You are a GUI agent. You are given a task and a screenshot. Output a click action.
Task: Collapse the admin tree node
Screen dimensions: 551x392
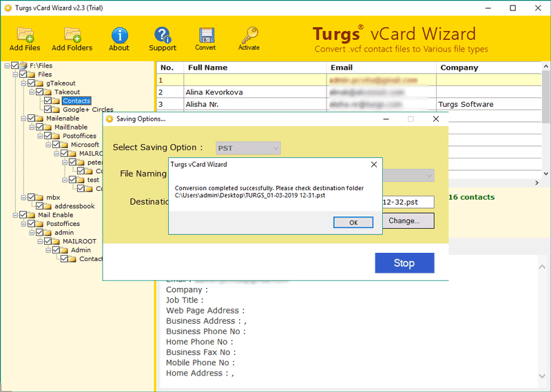coord(32,233)
